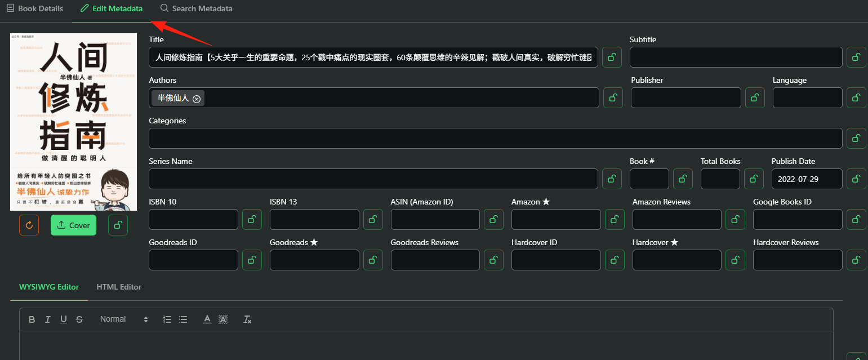Open the text color picker
This screenshot has height=360, width=868.
[207, 319]
